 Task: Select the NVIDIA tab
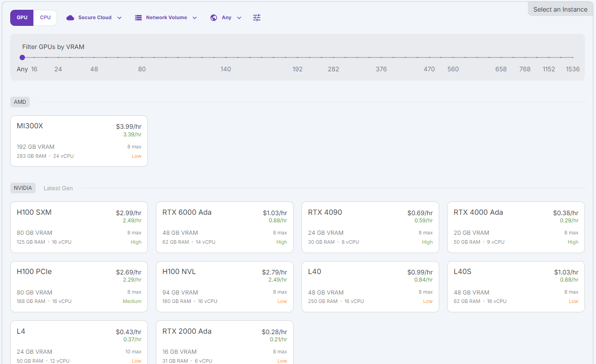click(x=23, y=188)
